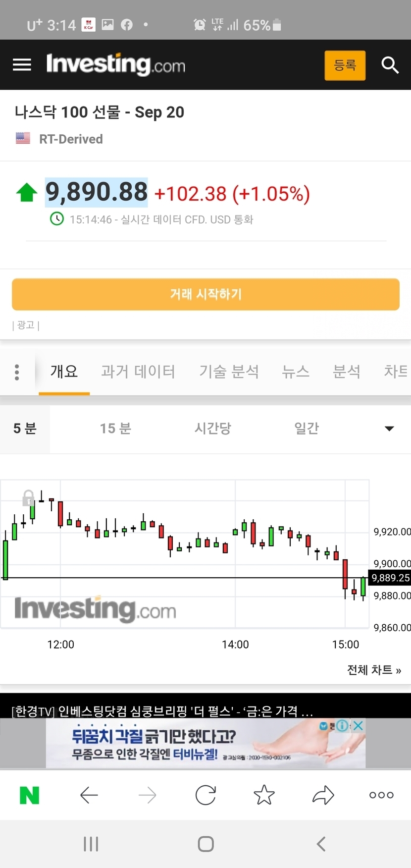This screenshot has height=868, width=411.
Task: Reload the page with refresh icon
Action: click(205, 795)
